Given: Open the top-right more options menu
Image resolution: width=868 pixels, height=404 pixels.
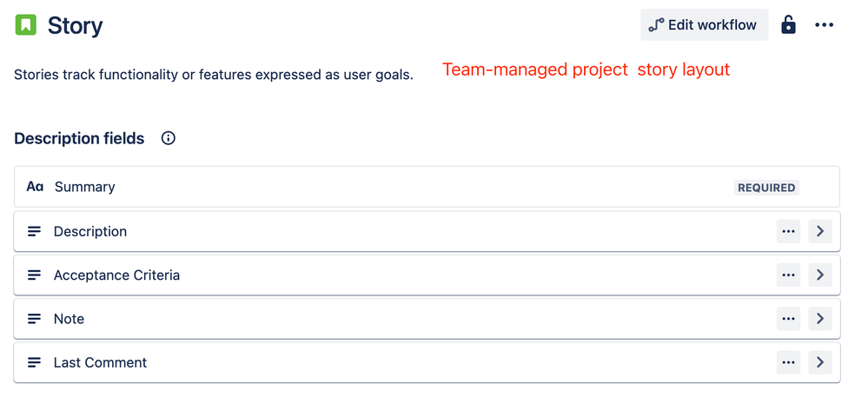Looking at the screenshot, I should [824, 25].
